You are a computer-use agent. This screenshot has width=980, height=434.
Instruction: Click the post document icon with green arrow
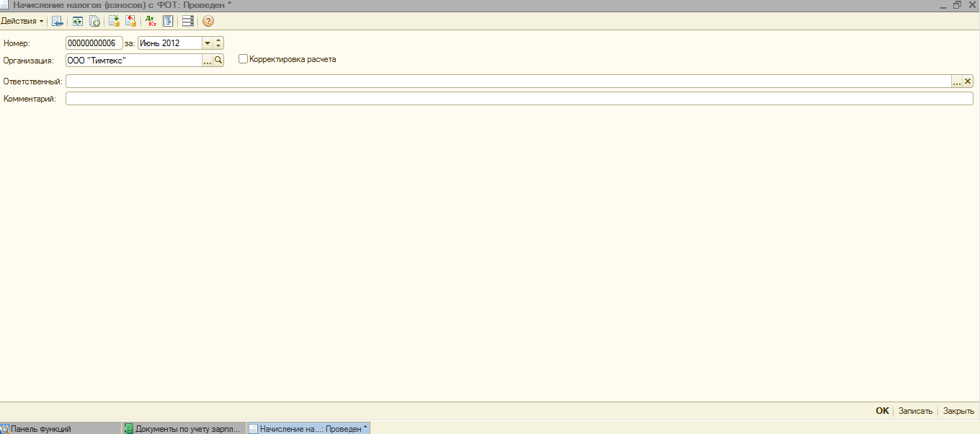click(114, 21)
